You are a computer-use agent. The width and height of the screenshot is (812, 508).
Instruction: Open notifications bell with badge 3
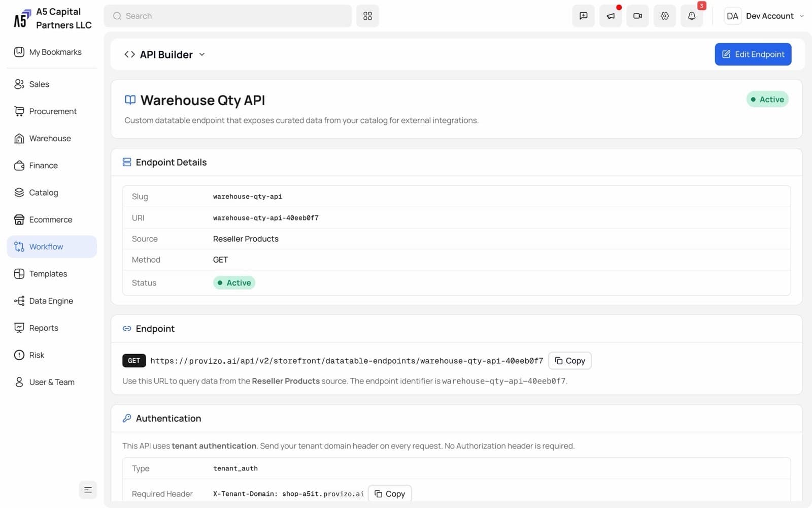692,16
